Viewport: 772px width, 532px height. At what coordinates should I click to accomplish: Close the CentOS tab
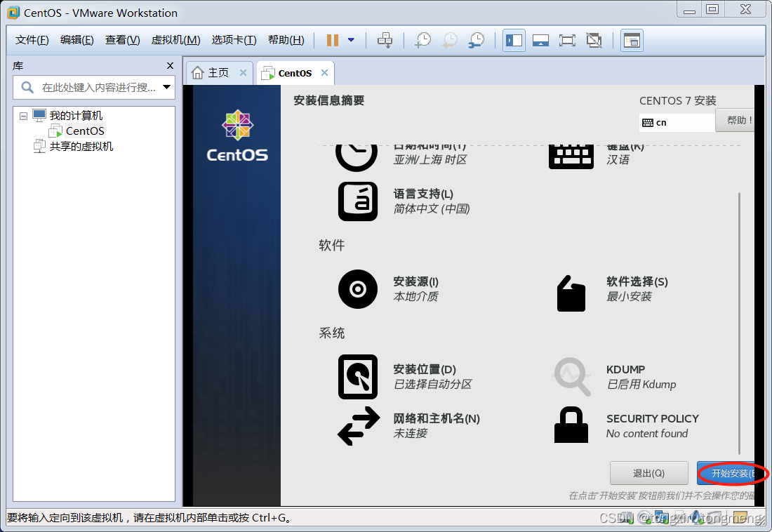tap(324, 73)
